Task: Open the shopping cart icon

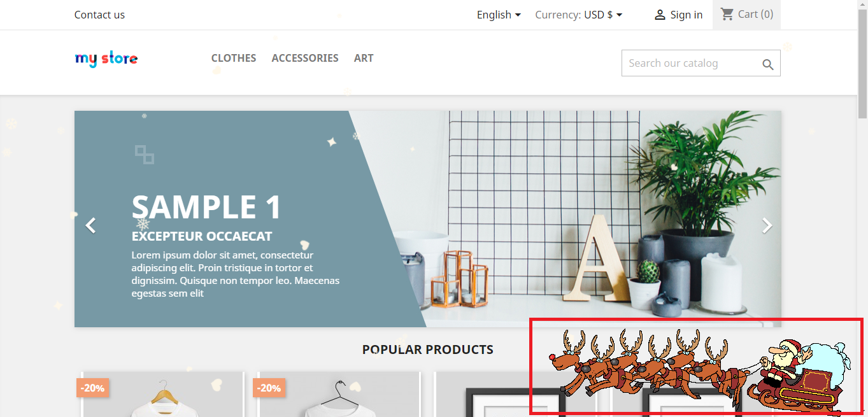Action: point(727,14)
